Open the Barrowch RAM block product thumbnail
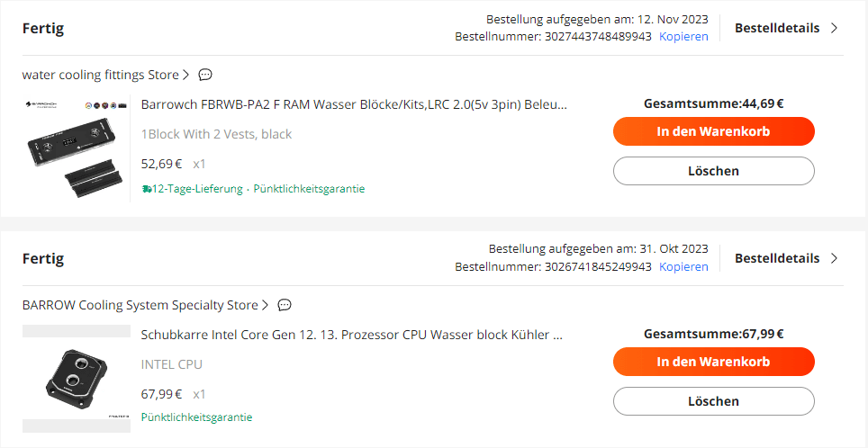Viewport: 868px width, 448px height. point(76,147)
